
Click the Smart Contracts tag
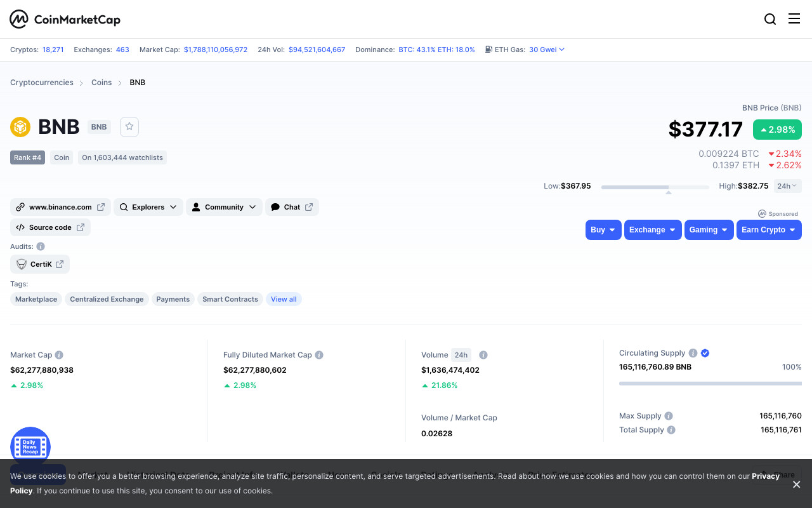click(x=230, y=299)
